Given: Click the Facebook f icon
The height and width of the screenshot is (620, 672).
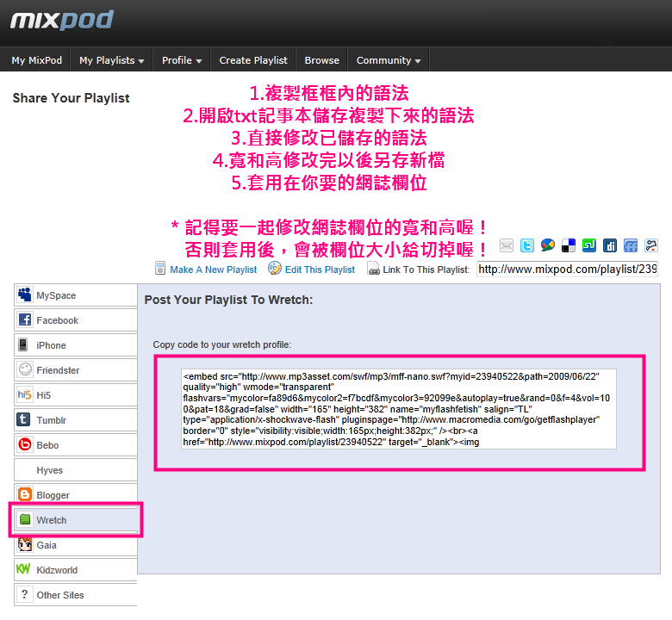Looking at the screenshot, I should click(x=25, y=319).
